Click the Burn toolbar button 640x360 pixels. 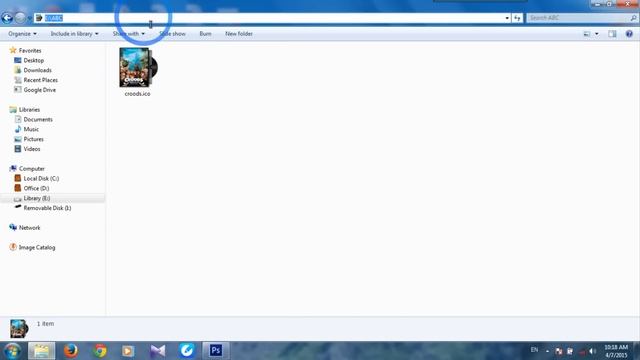point(205,34)
